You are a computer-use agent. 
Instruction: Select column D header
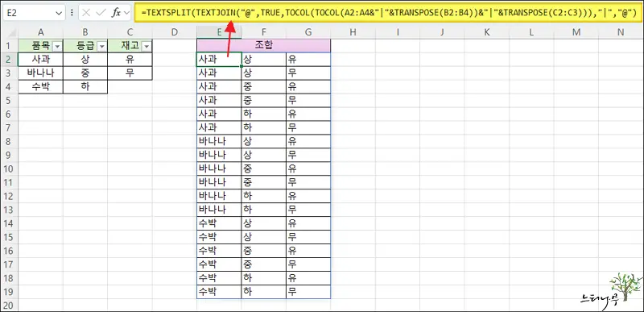point(175,32)
